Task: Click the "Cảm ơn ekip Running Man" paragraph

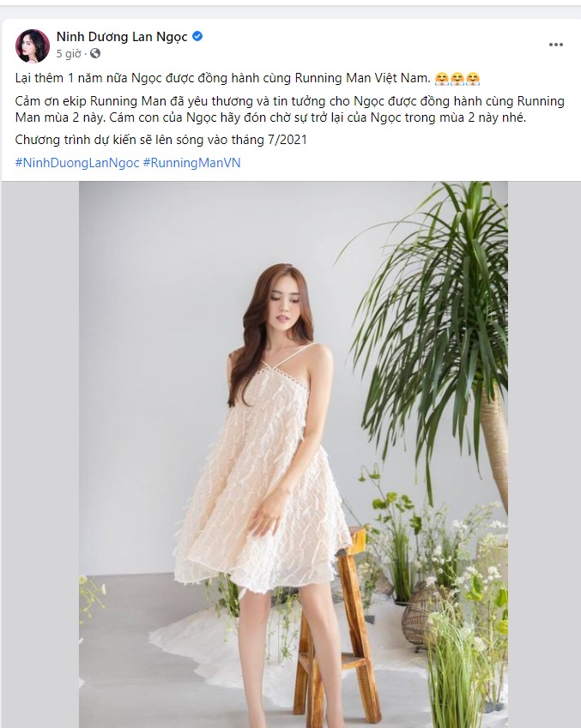Action: (289, 109)
